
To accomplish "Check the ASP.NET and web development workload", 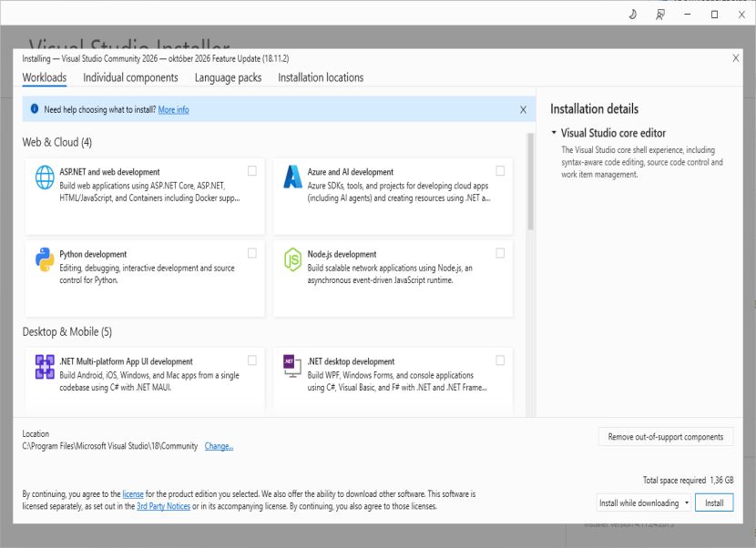I will (x=251, y=171).
